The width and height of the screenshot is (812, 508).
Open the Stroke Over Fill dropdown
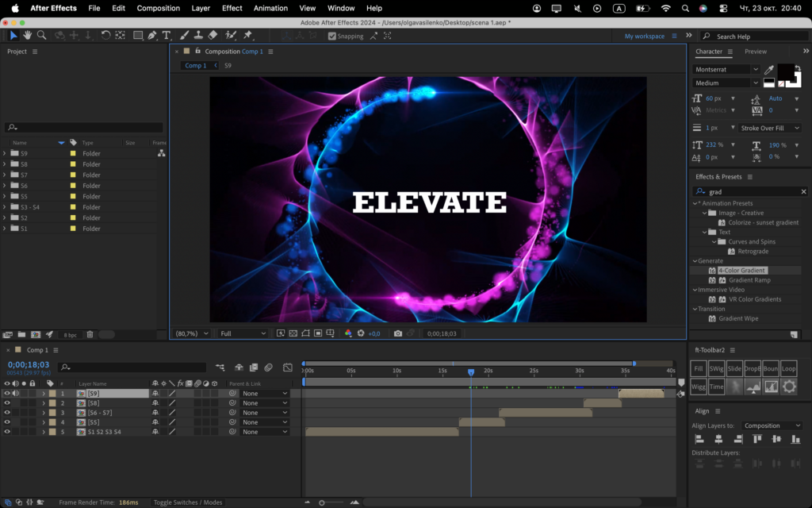769,128
